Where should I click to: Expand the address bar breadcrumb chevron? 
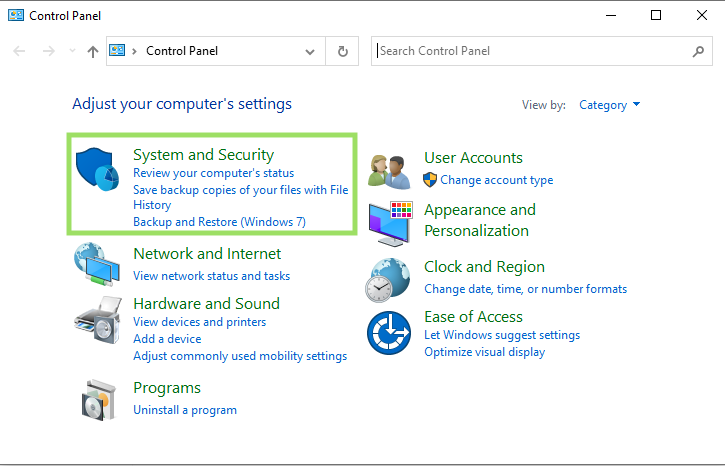(x=134, y=51)
